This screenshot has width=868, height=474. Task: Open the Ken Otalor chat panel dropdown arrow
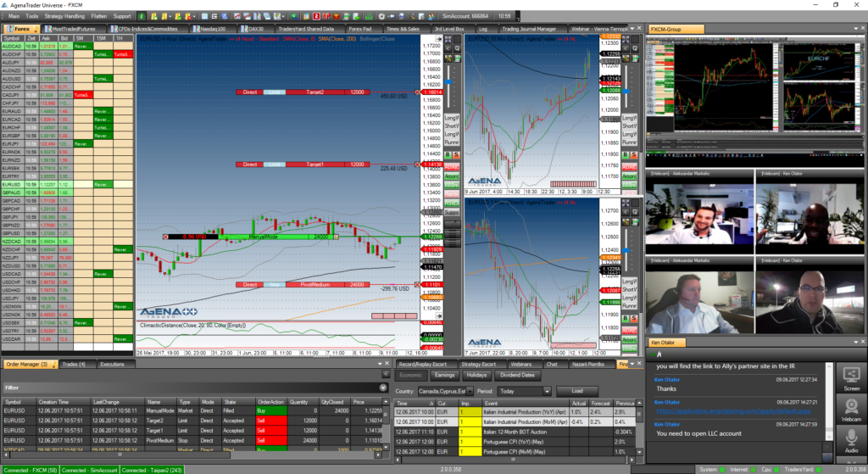click(x=855, y=343)
